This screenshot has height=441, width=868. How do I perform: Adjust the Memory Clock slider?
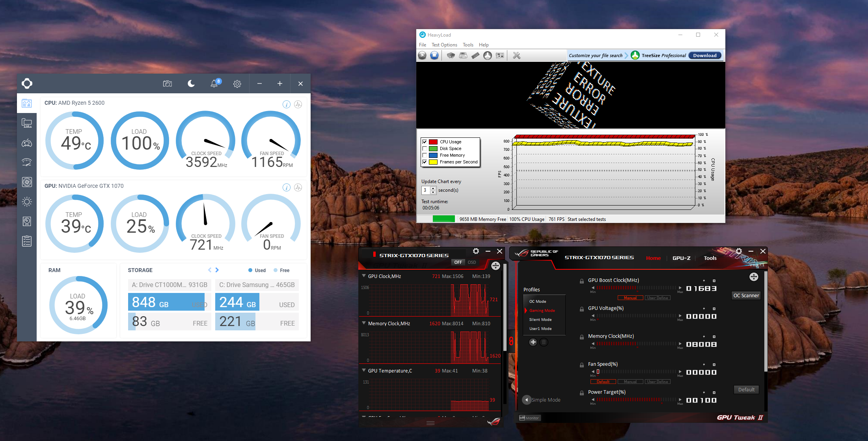(636, 344)
